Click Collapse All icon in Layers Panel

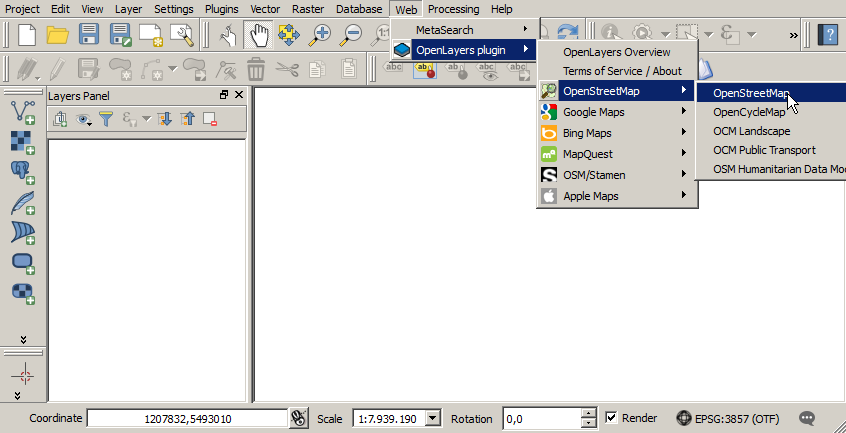(187, 119)
